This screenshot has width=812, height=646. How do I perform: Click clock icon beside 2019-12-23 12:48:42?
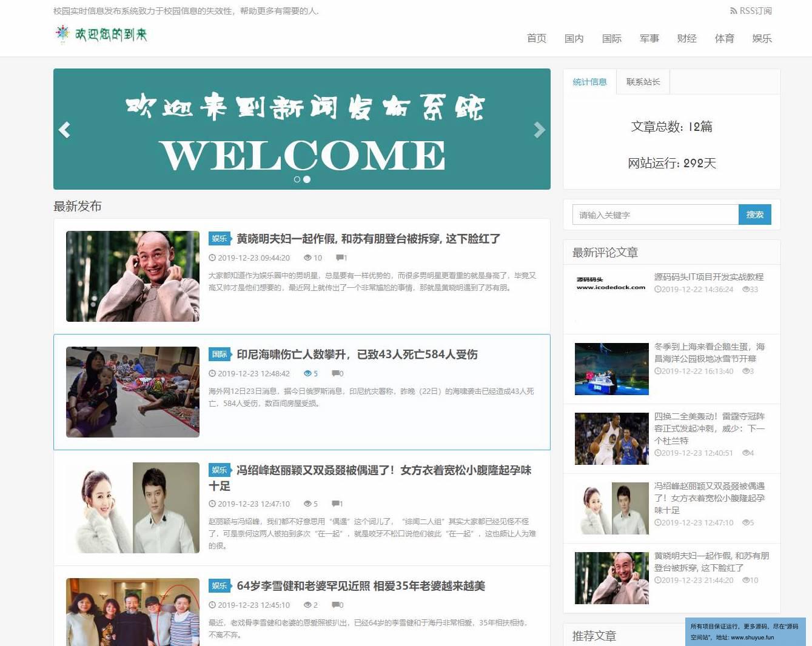(212, 373)
